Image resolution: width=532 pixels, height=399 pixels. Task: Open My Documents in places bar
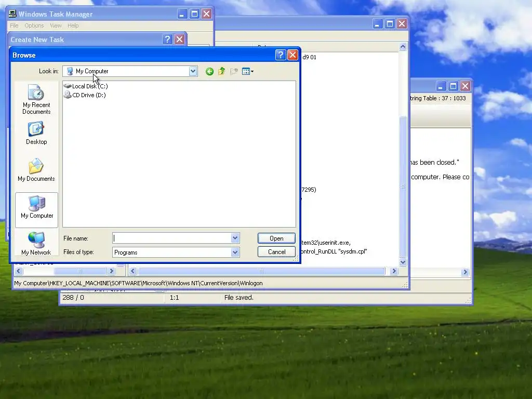point(36,170)
